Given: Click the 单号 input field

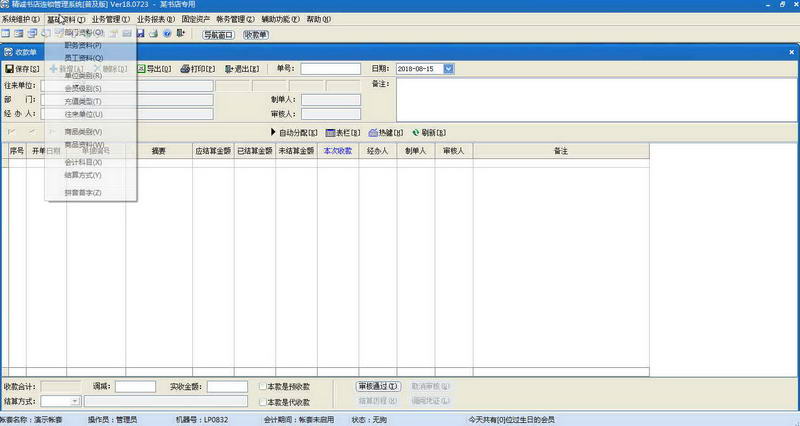Looking at the screenshot, I should 330,69.
